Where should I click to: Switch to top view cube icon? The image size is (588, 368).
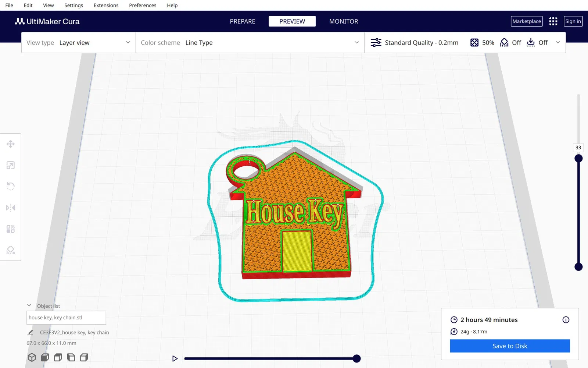point(58,357)
